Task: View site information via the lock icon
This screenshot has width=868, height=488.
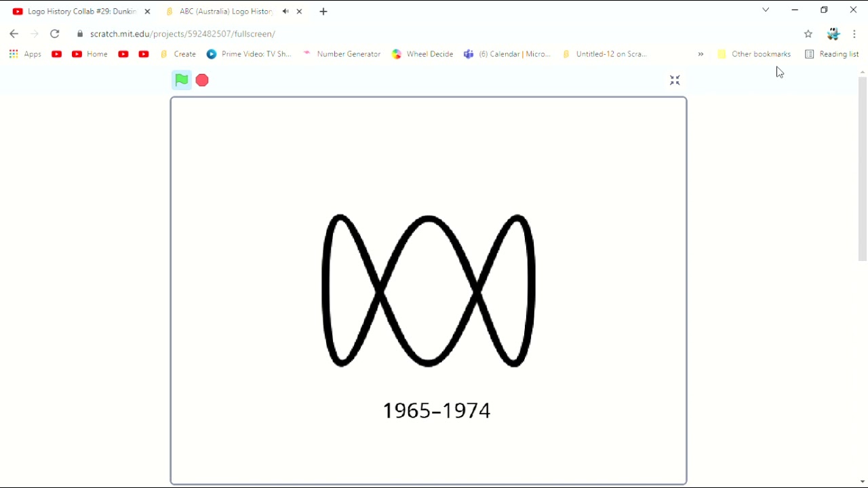Action: 80,34
